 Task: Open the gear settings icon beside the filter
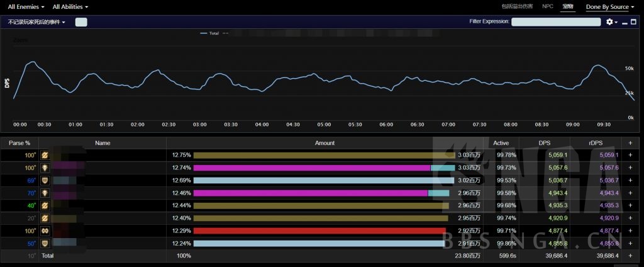point(609,22)
